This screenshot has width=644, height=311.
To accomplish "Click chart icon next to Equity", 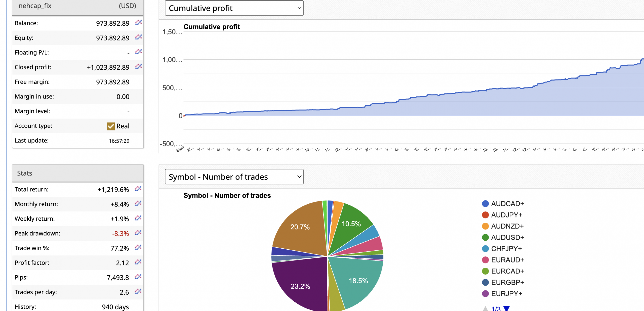I will [x=138, y=37].
